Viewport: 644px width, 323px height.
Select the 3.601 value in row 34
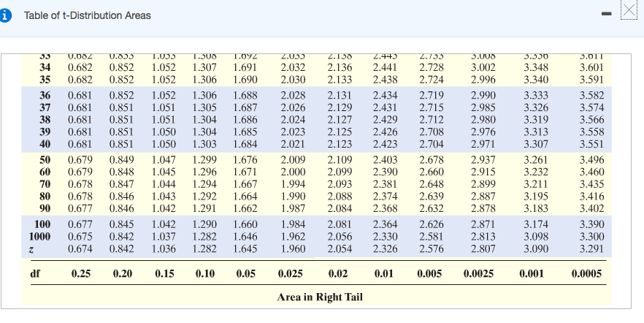[x=591, y=68]
